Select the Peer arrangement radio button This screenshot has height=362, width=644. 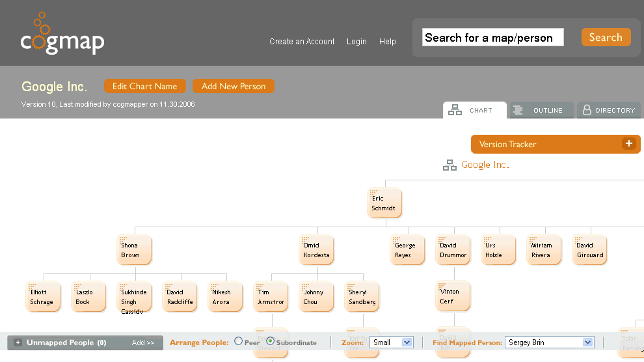(238, 341)
